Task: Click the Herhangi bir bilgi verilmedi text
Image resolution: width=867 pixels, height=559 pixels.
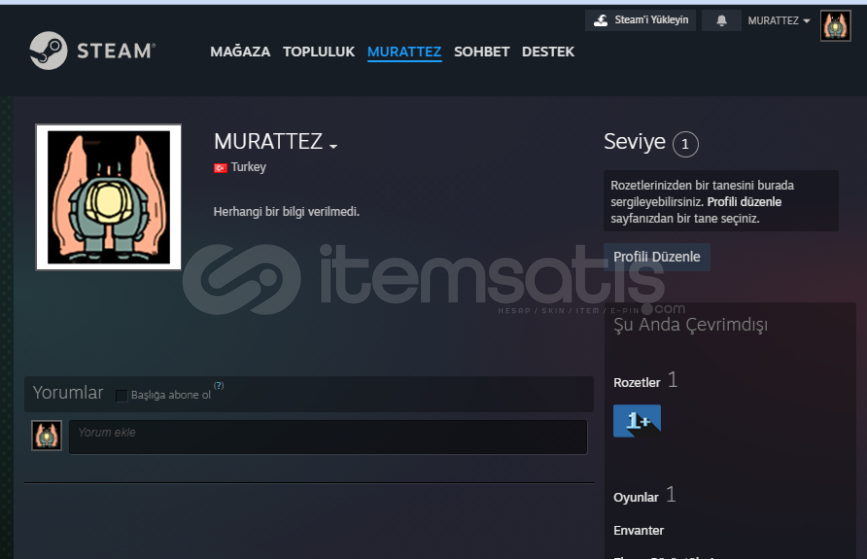Action: pos(286,212)
